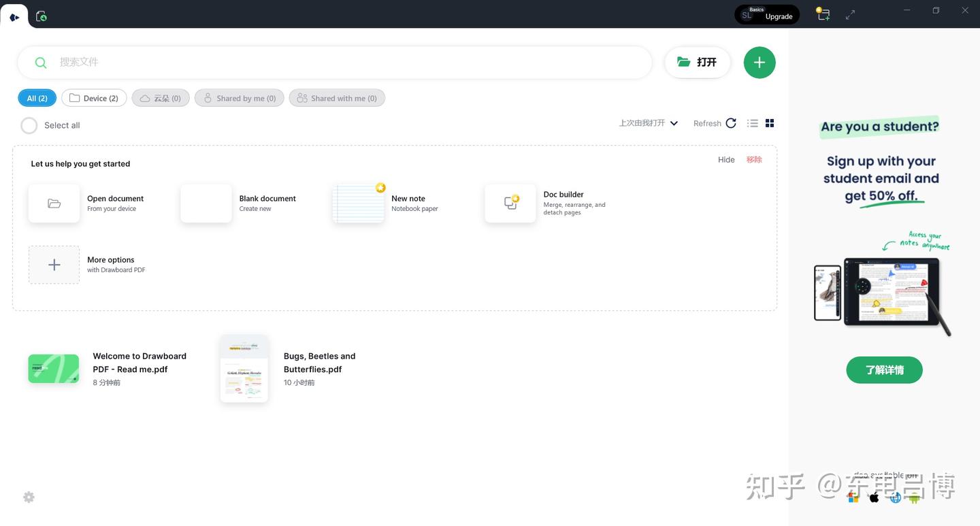Viewport: 980px width, 526px height.
Task: Click the Refresh circular arrow icon
Action: [731, 123]
